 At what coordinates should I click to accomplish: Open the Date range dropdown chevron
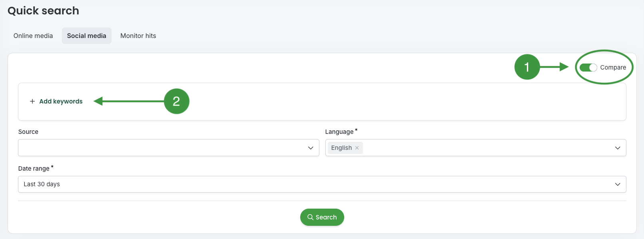pos(618,184)
